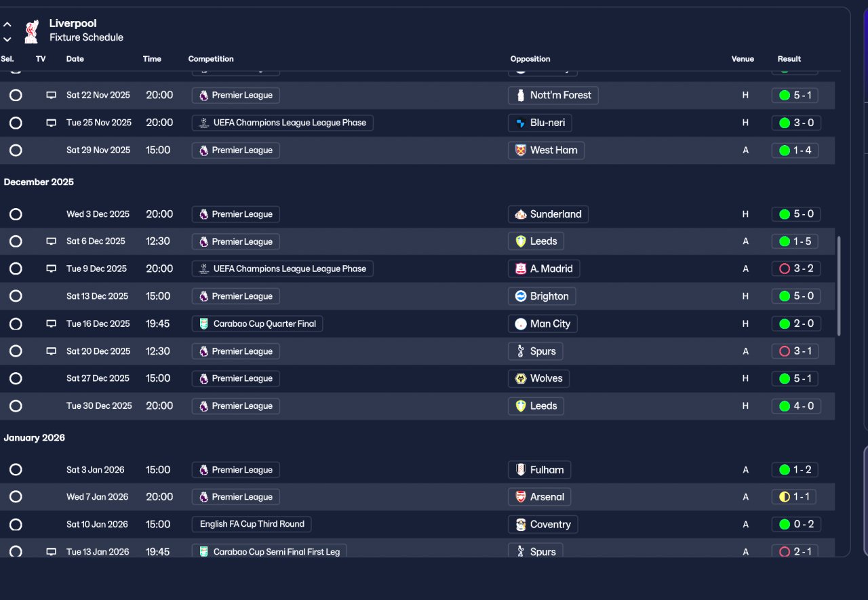The width and height of the screenshot is (868, 600).
Task: Click the TV column header
Action: pyautogui.click(x=41, y=59)
